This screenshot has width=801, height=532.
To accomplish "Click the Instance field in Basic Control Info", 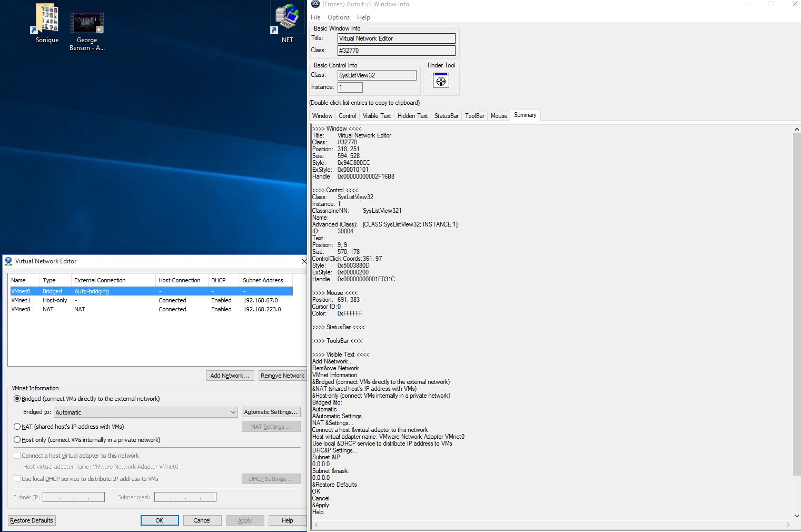I will tap(350, 87).
